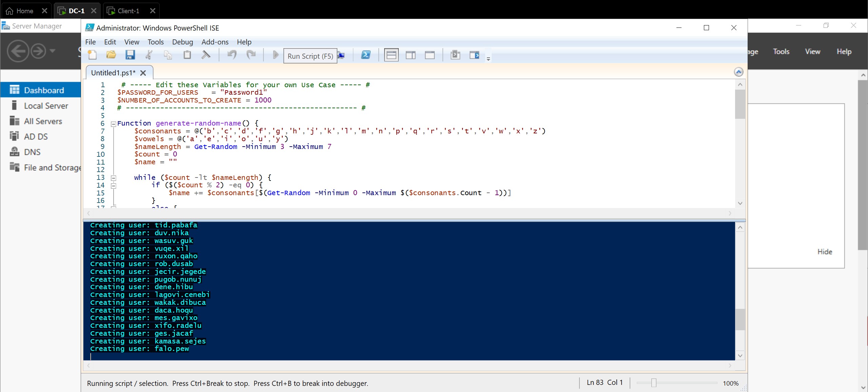868x392 pixels.
Task: Save the script with floppy icon
Action: pos(130,55)
